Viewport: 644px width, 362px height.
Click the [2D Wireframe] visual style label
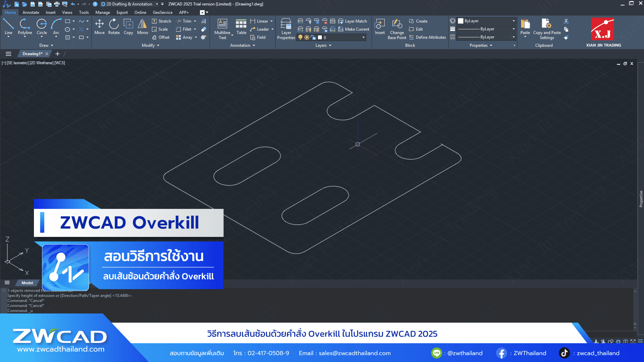click(x=41, y=63)
